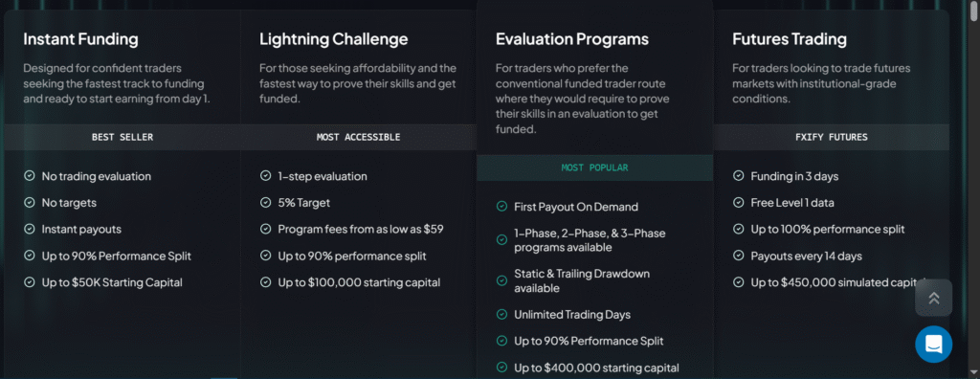The height and width of the screenshot is (379, 980).
Task: Click checkmark icon beside First Payout On Demand
Action: coord(501,207)
